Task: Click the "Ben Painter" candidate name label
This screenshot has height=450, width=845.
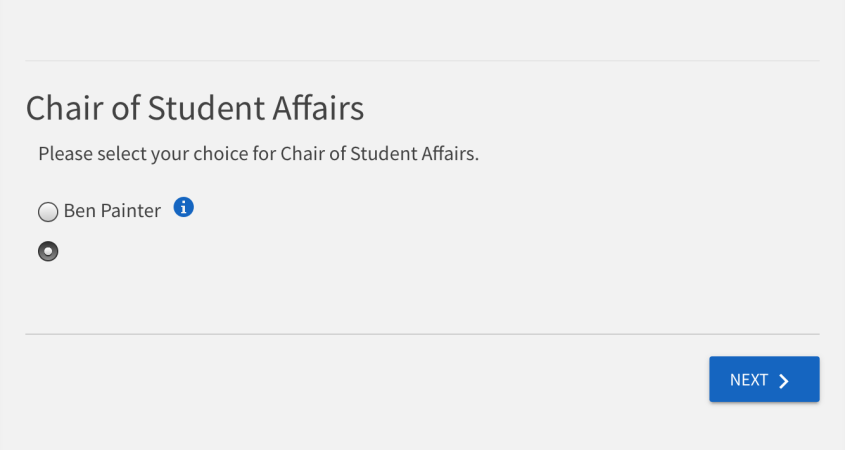Action: click(x=112, y=211)
